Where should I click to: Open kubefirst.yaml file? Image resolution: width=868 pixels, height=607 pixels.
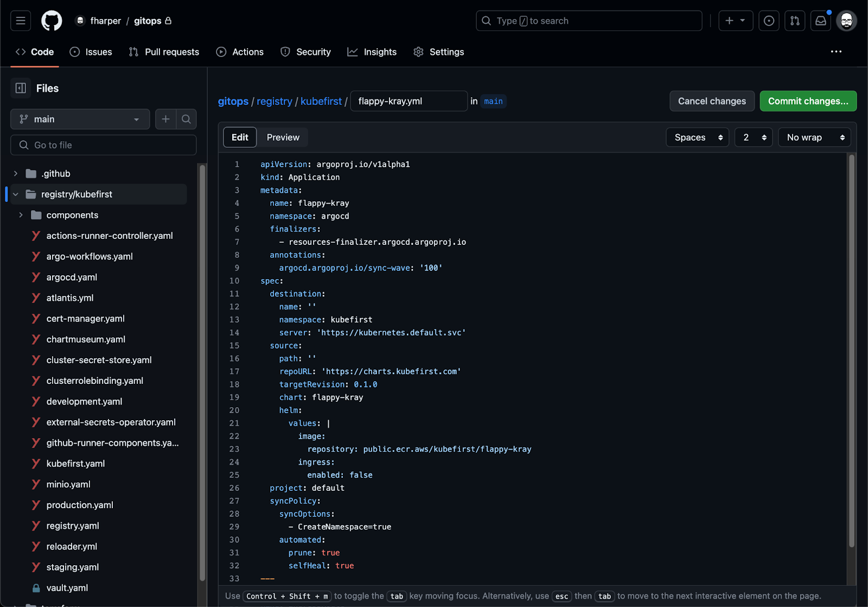pos(75,463)
